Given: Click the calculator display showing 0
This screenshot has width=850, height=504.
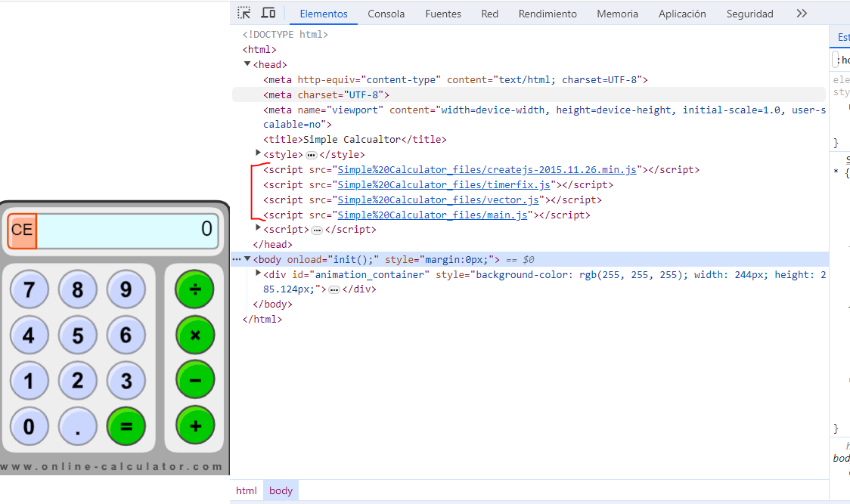Looking at the screenshot, I should [127, 230].
